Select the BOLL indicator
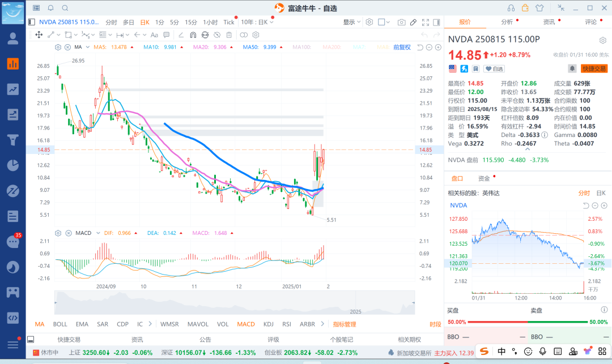Screen dimensions: 612x364 pyautogui.click(x=60, y=324)
